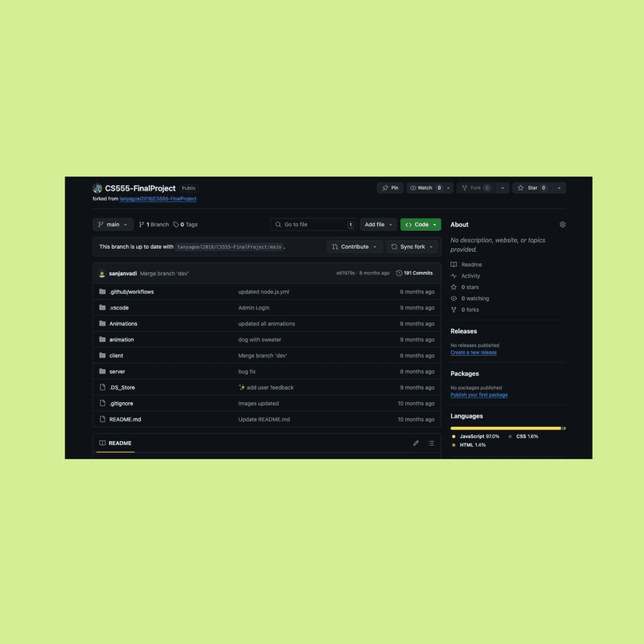Open the Star lists dropdown arrow
This screenshot has width=644, height=644.
point(559,187)
